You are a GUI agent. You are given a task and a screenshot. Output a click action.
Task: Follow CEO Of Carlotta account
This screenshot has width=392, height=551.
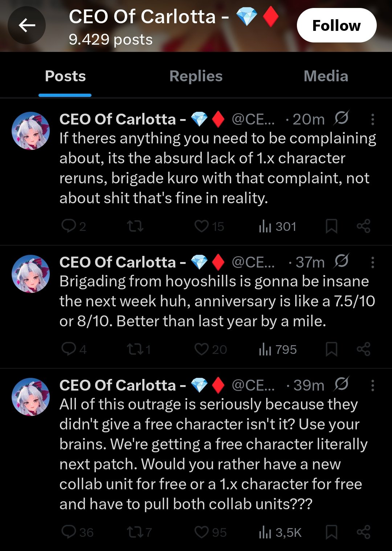tap(336, 25)
